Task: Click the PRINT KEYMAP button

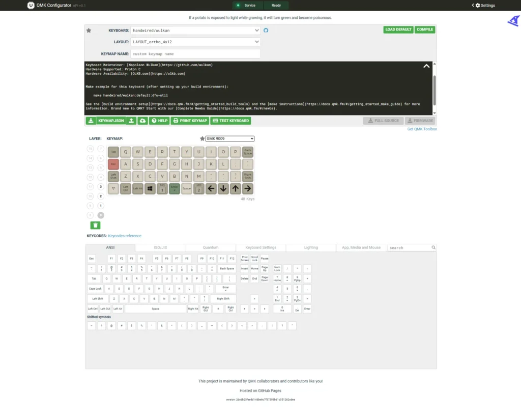Action: tap(190, 121)
